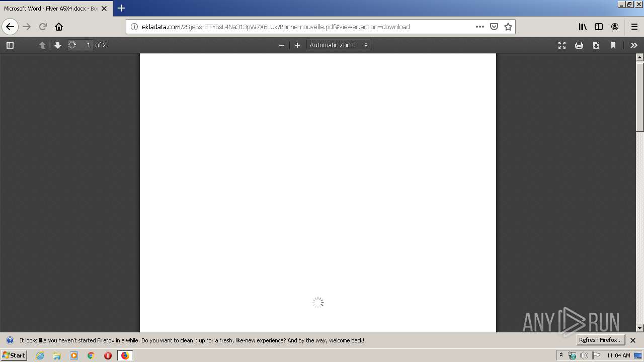Image resolution: width=644 pixels, height=362 pixels.
Task: Open the Firefox home page
Action: [59, 27]
